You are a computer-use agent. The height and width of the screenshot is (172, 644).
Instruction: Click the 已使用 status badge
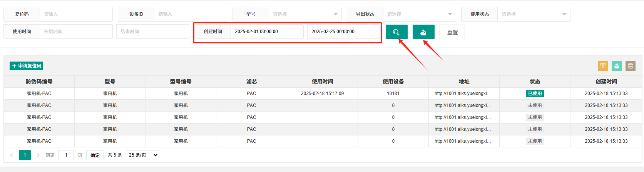pos(535,94)
